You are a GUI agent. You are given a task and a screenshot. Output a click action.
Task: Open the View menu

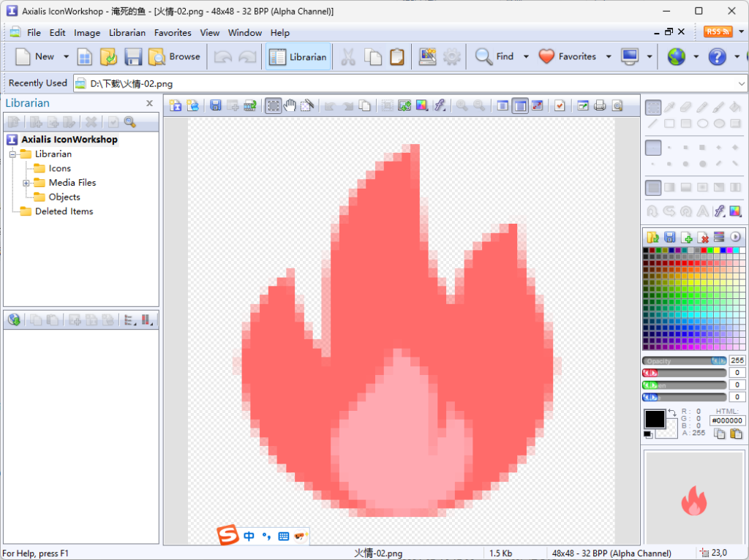pyautogui.click(x=210, y=32)
